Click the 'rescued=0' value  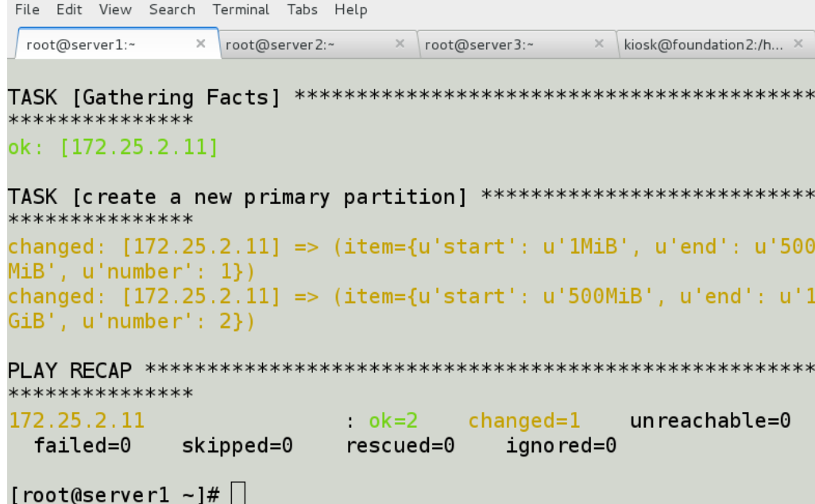(x=400, y=445)
